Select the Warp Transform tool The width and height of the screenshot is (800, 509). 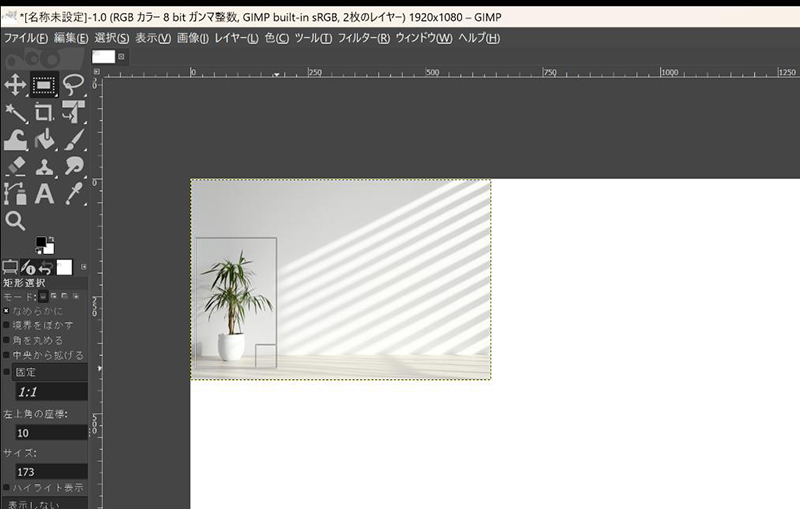pos(15,140)
